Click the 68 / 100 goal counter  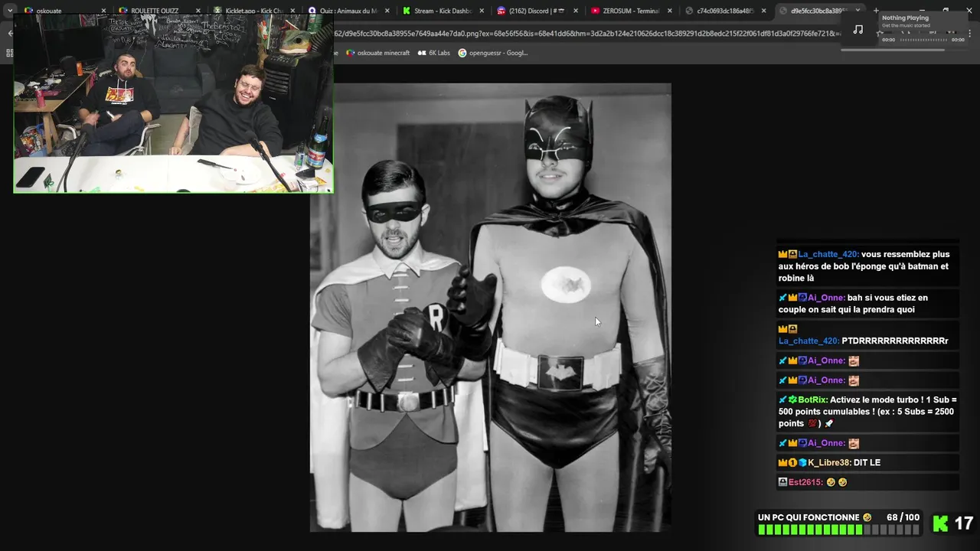903,517
